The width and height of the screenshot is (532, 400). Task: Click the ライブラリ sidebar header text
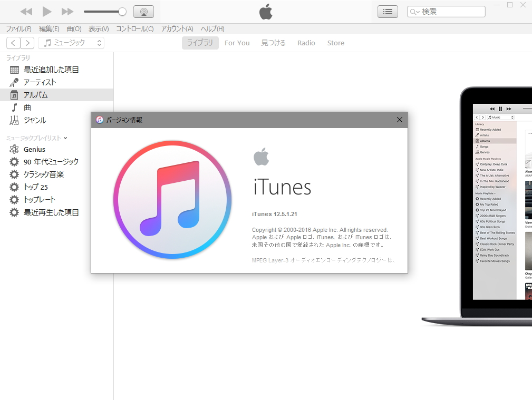point(18,57)
